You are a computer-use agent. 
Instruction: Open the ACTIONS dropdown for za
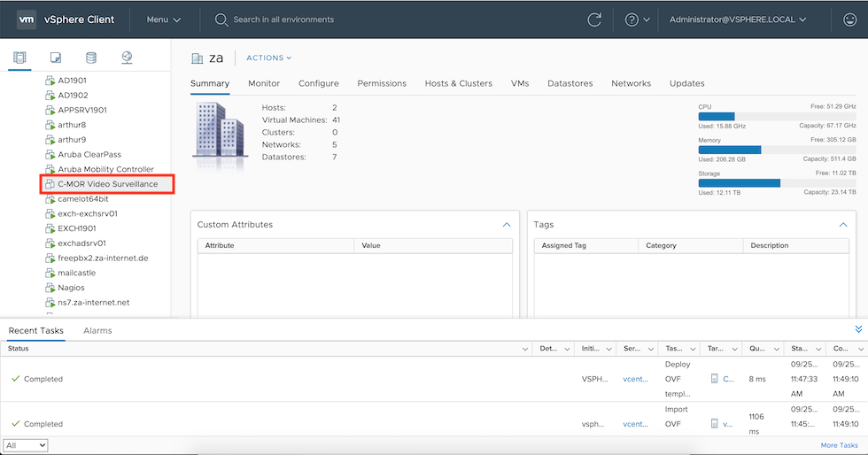[268, 58]
